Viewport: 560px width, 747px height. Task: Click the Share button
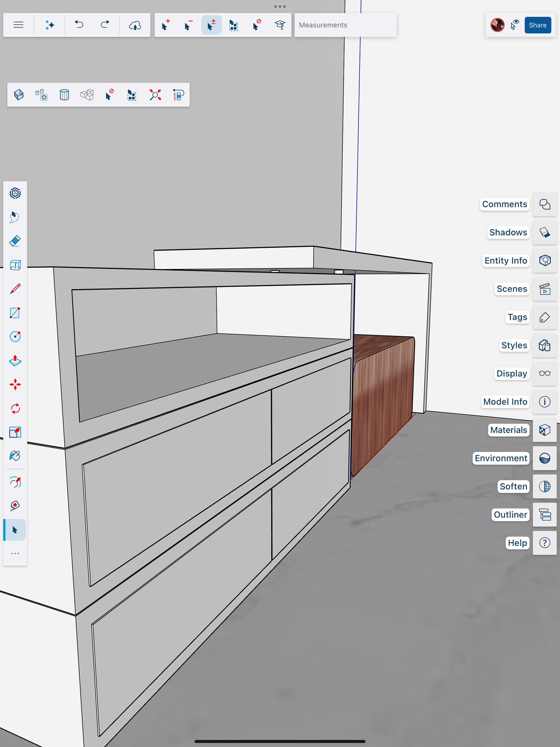pos(537,25)
